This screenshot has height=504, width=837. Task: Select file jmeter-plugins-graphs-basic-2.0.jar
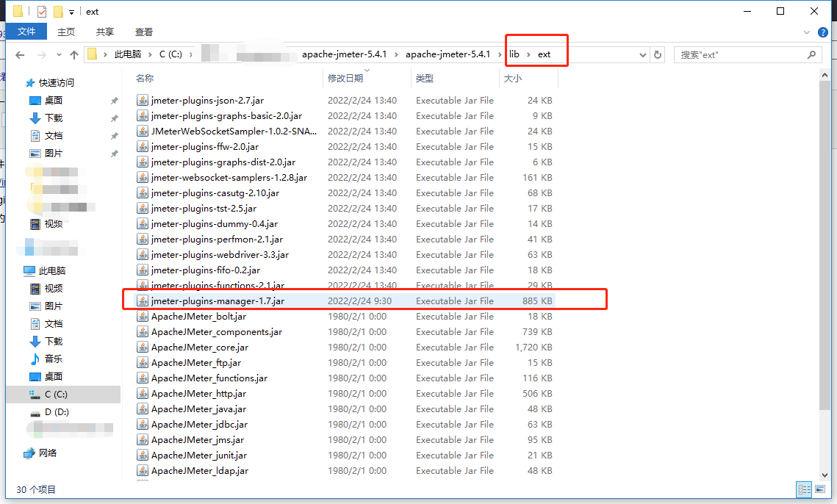tap(226, 116)
